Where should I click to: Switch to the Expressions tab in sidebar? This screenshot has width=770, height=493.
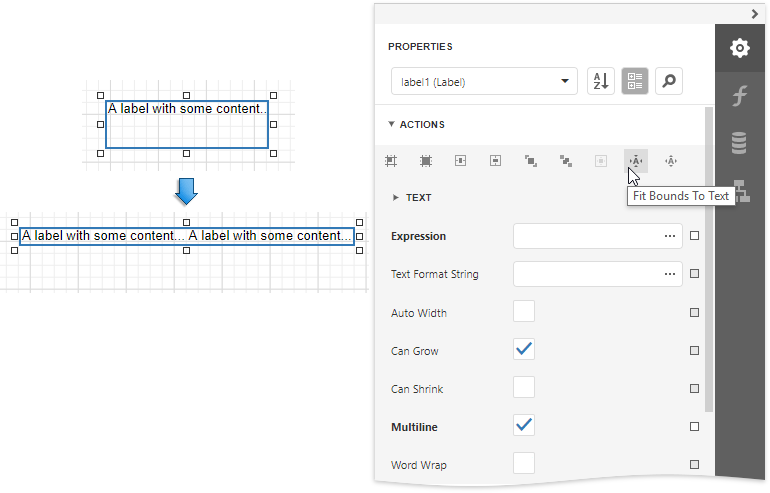click(x=740, y=96)
